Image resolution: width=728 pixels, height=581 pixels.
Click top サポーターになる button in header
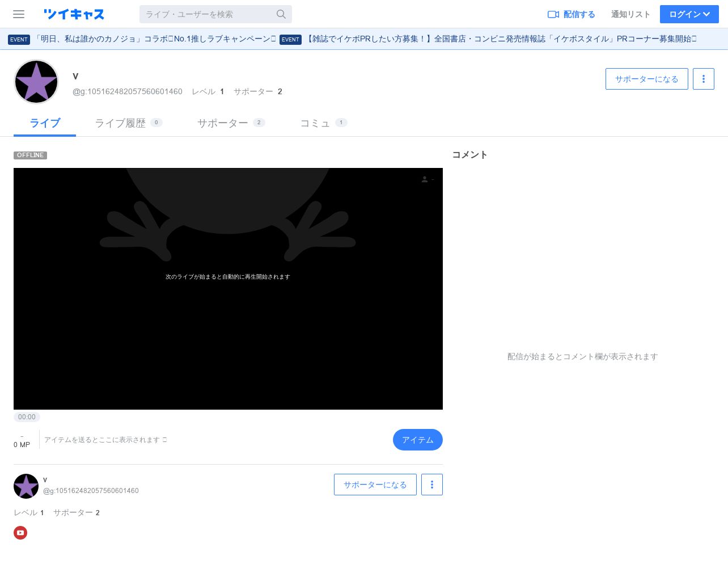(646, 79)
